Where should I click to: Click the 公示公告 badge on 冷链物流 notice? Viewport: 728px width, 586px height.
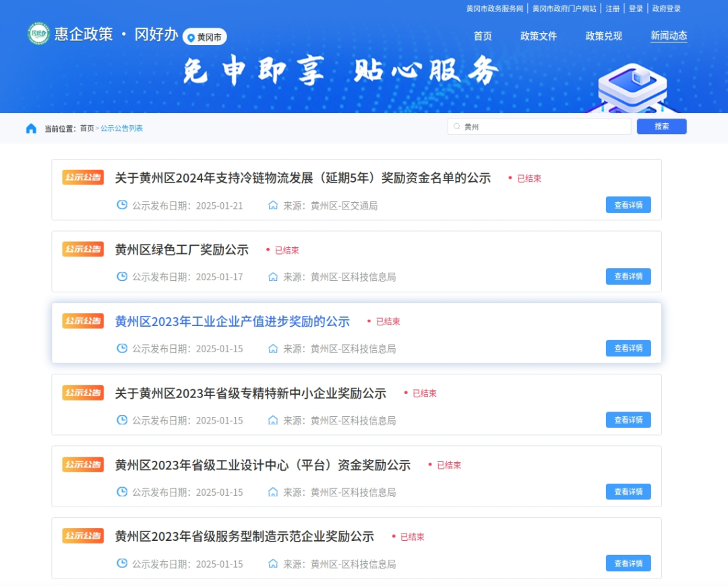point(83,178)
